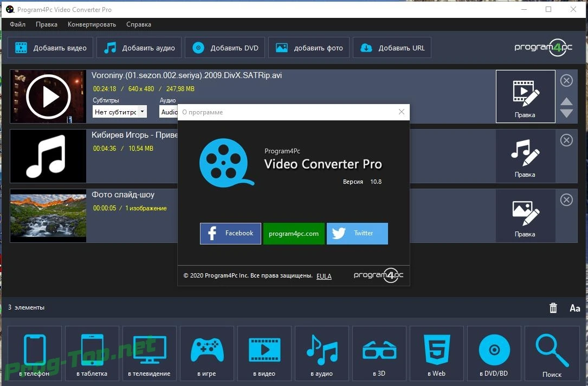Click Добавить DVD button

225,48
